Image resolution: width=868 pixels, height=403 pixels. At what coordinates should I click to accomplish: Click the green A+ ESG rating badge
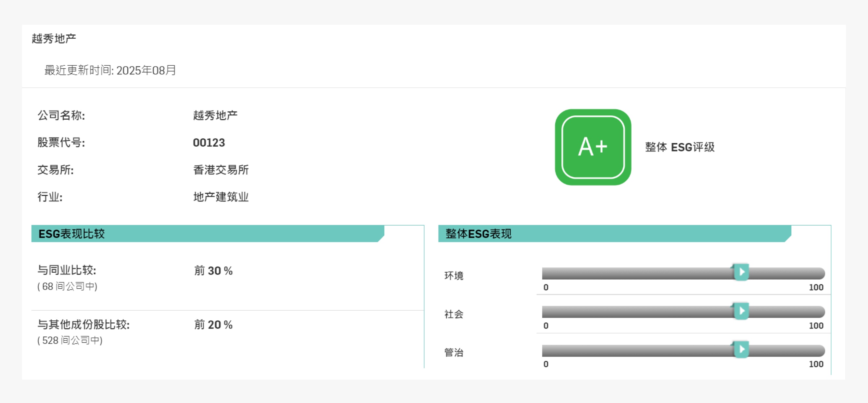pyautogui.click(x=593, y=147)
